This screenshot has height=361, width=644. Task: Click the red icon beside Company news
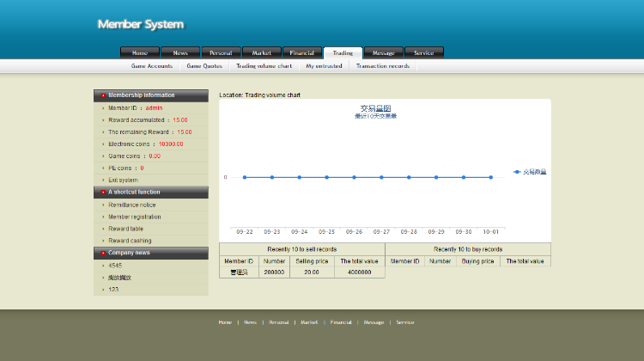(x=103, y=253)
